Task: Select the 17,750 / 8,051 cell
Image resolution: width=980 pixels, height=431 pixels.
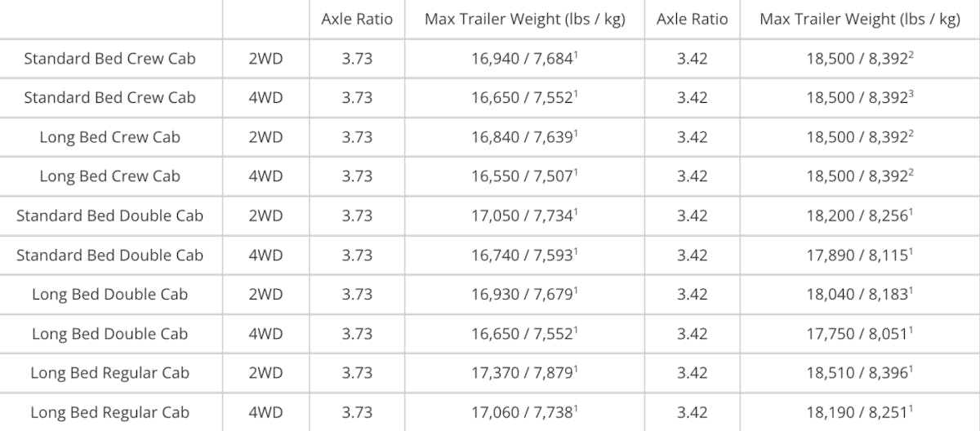Action: pos(859,334)
